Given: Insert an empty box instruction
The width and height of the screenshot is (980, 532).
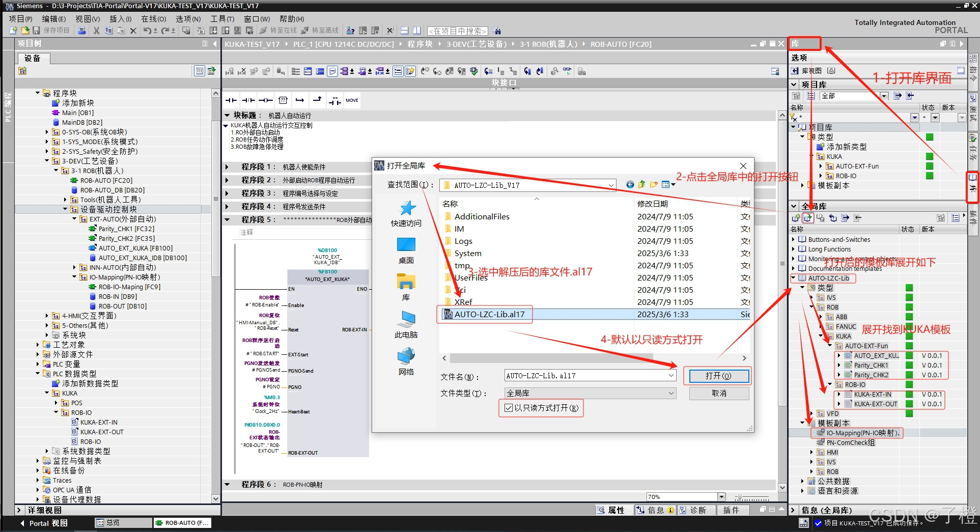Looking at the screenshot, I should [x=283, y=100].
